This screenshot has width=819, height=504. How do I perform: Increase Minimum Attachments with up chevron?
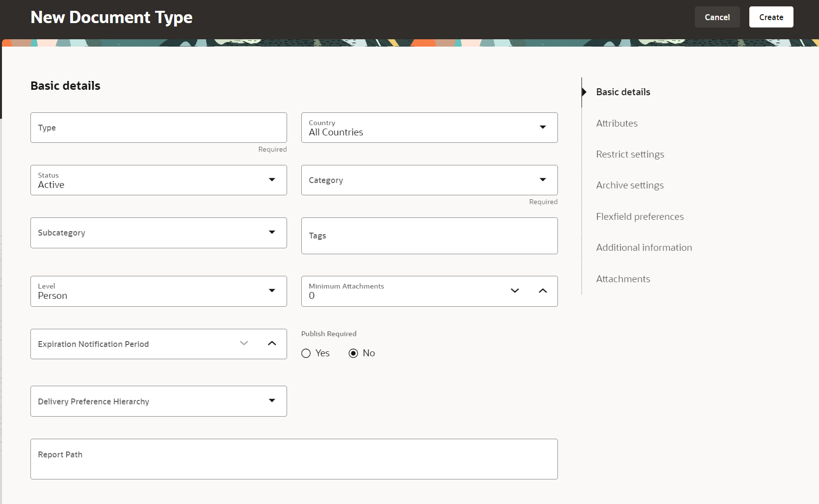pyautogui.click(x=543, y=291)
